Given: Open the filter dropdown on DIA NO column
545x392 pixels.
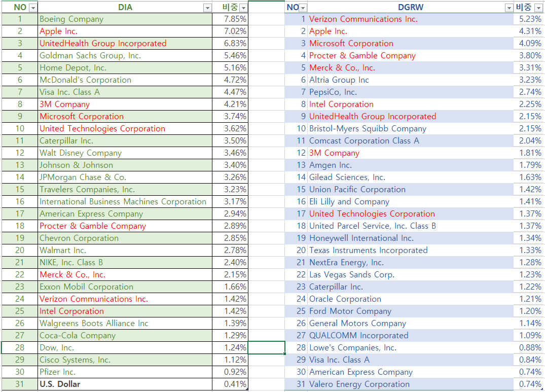Looking at the screenshot, I should point(33,8).
